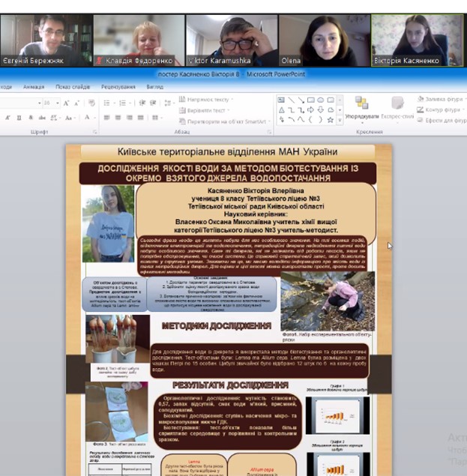The width and height of the screenshot is (467, 476).
Task: Toggle underline formatting in the Шрифт group
Action: (19, 118)
